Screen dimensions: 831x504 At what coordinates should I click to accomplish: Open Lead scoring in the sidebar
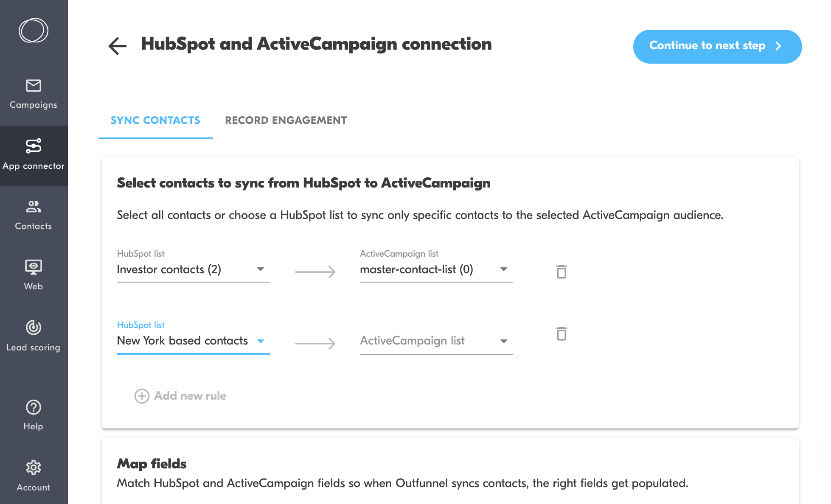click(x=34, y=336)
